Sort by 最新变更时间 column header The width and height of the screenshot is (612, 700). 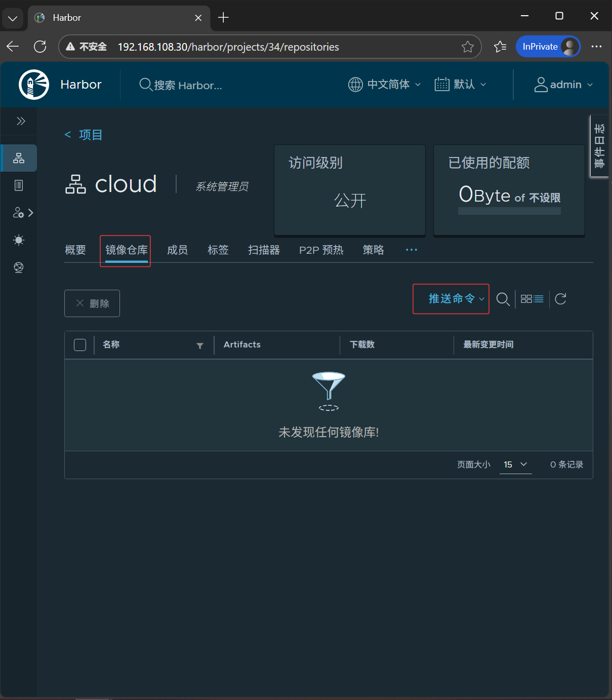[x=488, y=344]
